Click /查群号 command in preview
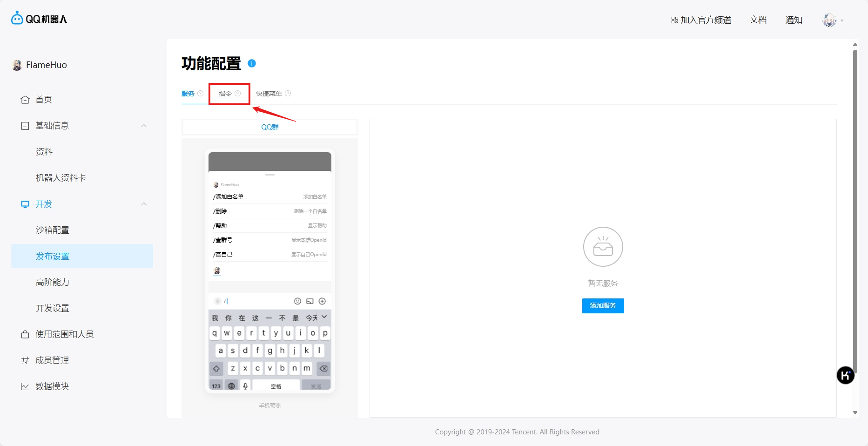 pos(270,240)
